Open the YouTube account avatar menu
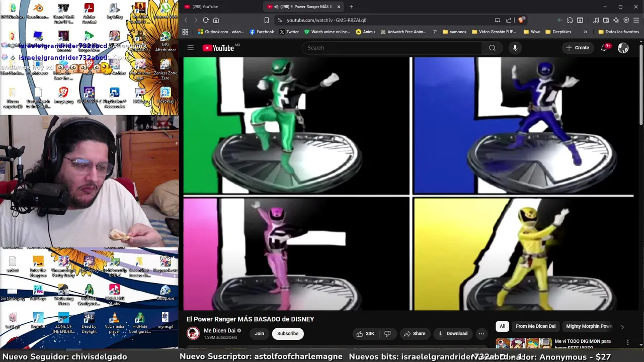This screenshot has height=362, width=644. pyautogui.click(x=623, y=48)
